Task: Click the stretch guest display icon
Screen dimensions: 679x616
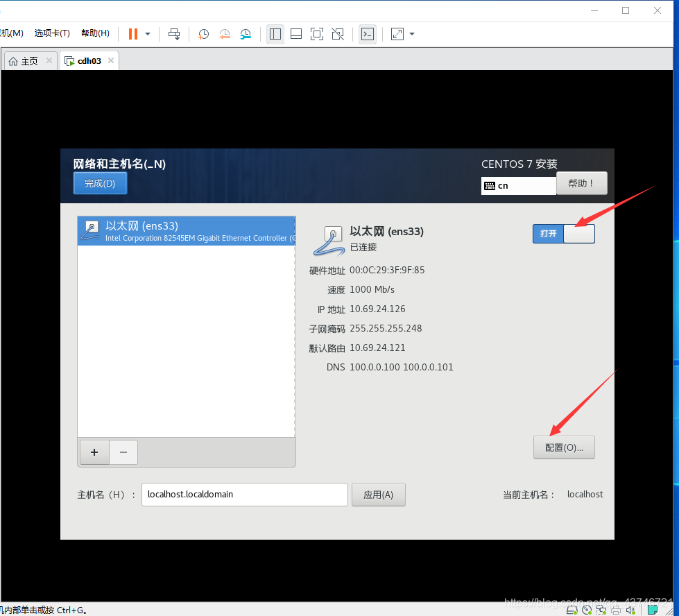Action: pyautogui.click(x=397, y=34)
